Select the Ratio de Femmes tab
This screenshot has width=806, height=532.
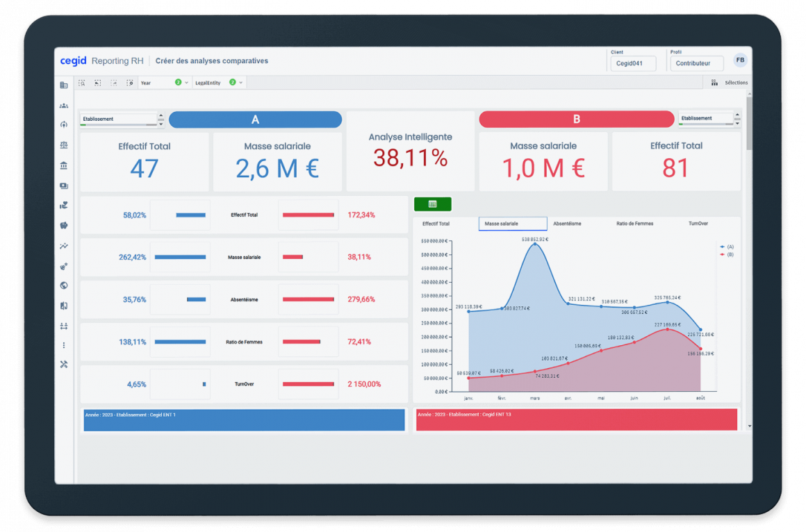pyautogui.click(x=634, y=224)
